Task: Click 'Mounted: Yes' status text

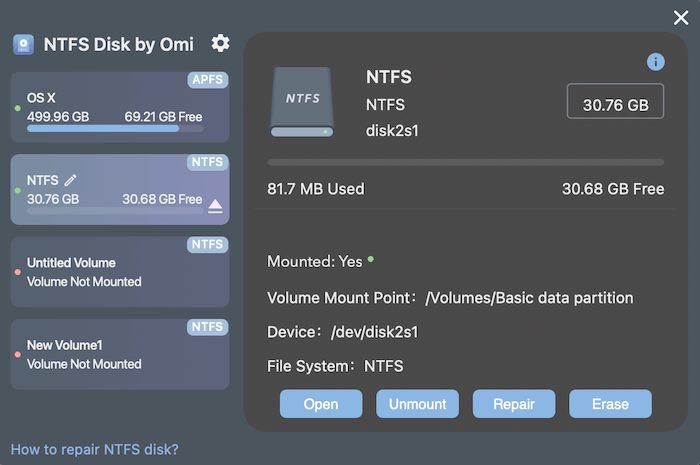Action: point(315,262)
